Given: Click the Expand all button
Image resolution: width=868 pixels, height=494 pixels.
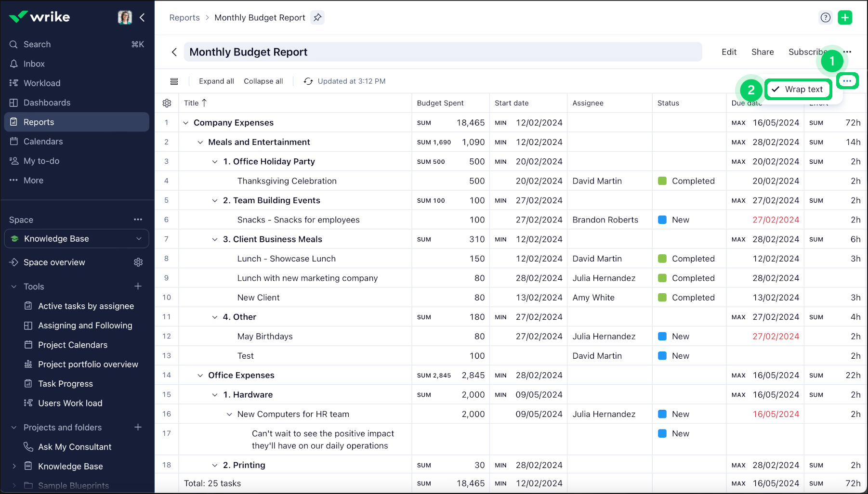Looking at the screenshot, I should click(x=216, y=81).
